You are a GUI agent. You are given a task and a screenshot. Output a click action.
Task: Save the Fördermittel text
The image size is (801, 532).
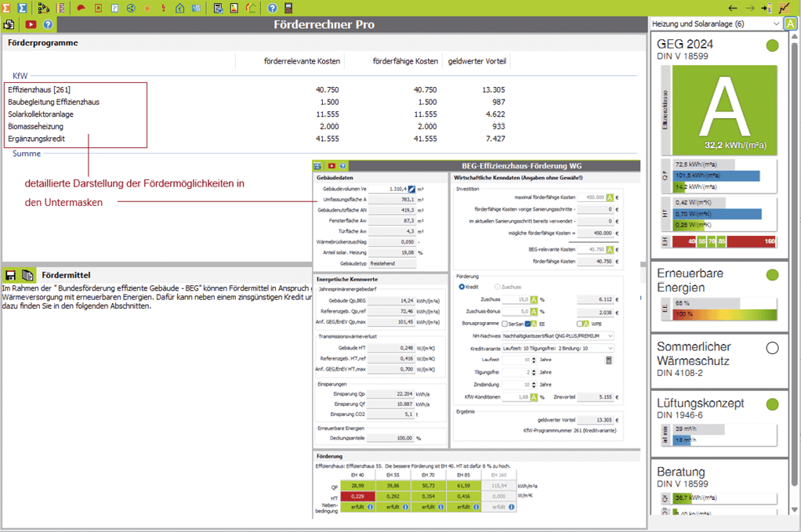[10, 275]
